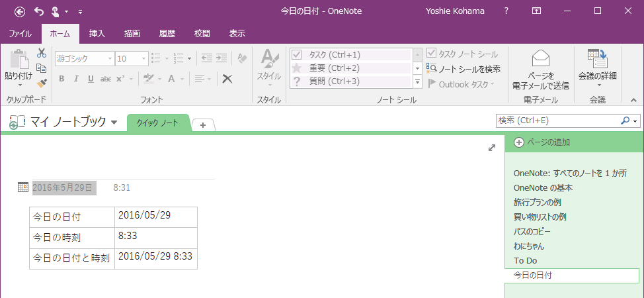The width and height of the screenshot is (644, 298).
Task: Select the Format Painter brush
Action: (42, 83)
